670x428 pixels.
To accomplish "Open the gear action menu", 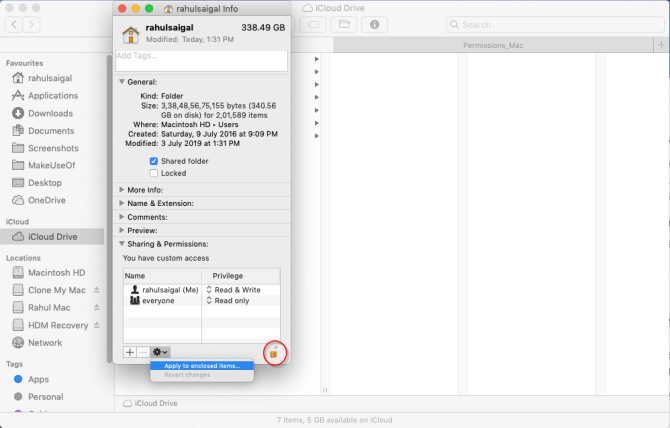I will pos(159,352).
